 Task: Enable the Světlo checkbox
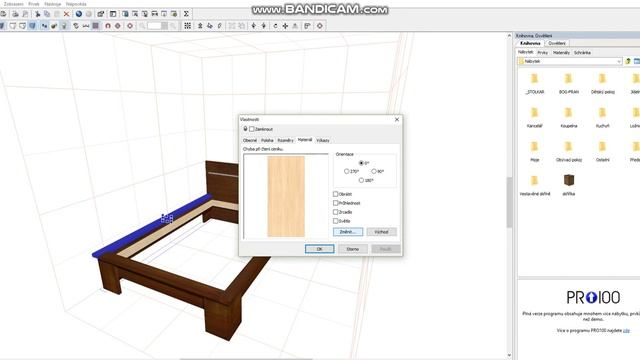(x=336, y=221)
